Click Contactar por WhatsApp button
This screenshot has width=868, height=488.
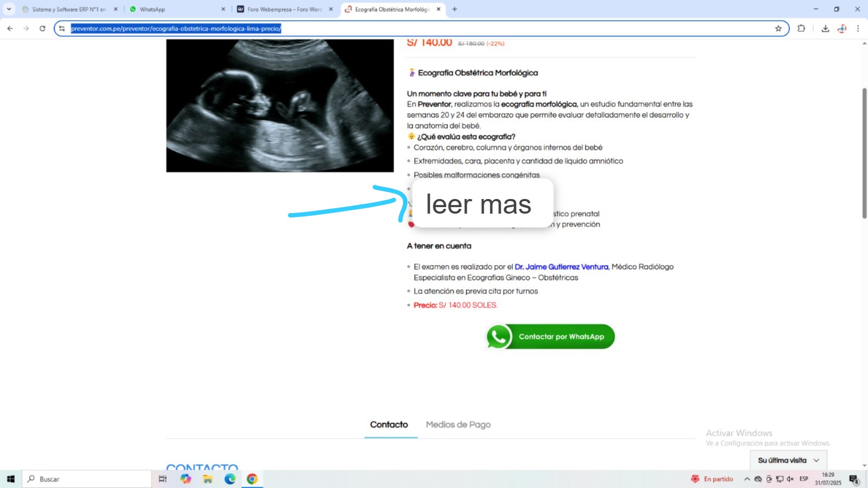(x=550, y=337)
